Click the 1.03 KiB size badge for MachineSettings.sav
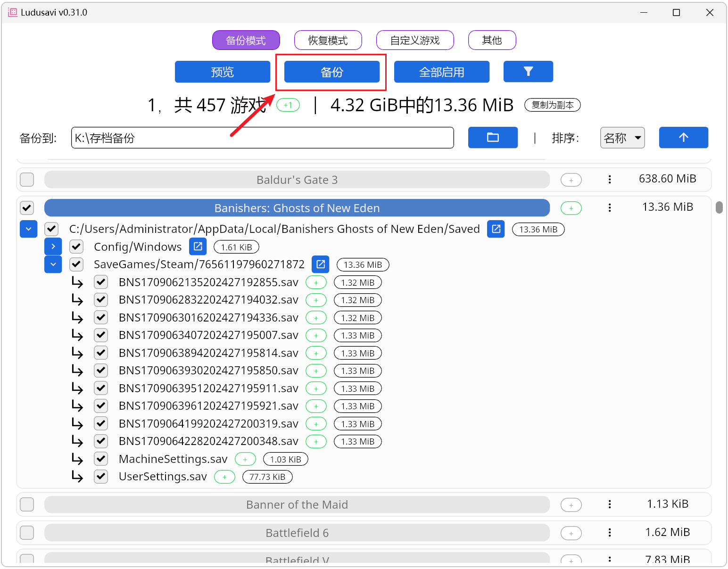Viewport: 728px width, 569px height. 286,459
